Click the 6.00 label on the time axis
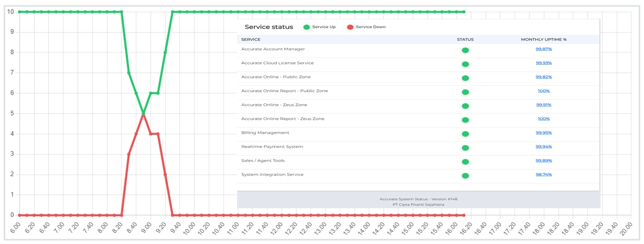 point(15,228)
